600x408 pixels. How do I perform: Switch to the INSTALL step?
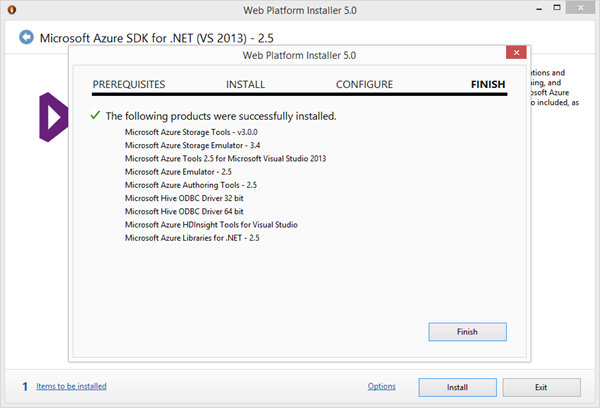pyautogui.click(x=245, y=85)
